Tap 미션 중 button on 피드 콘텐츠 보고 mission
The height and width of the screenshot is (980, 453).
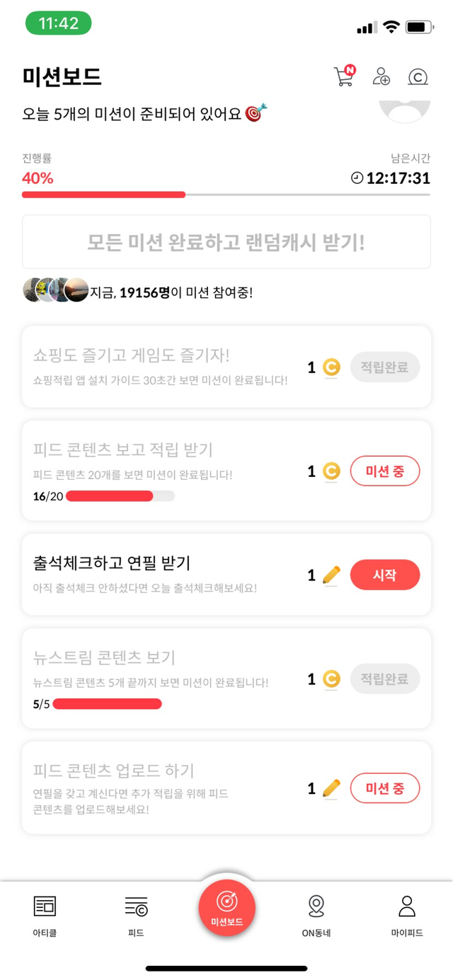pyautogui.click(x=384, y=471)
